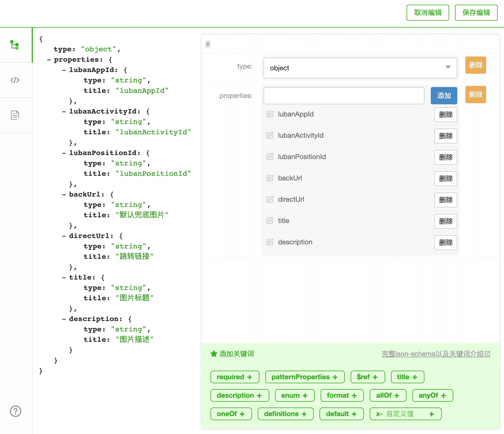Click the 取消编辑 button

point(428,13)
